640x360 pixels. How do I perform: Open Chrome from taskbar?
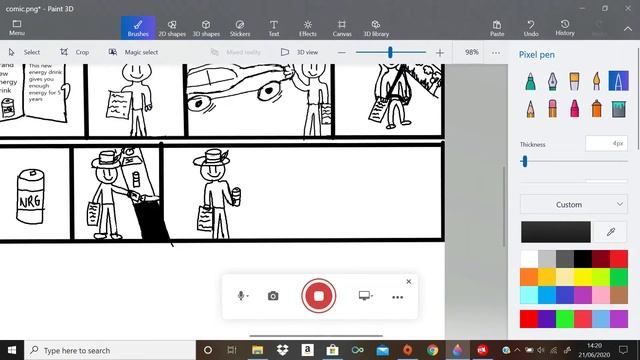coord(432,350)
